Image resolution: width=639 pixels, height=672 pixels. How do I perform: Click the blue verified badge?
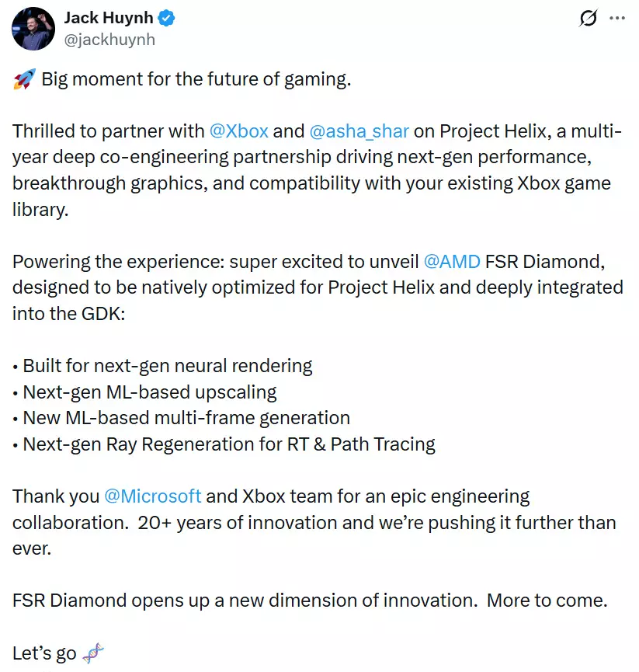click(168, 19)
